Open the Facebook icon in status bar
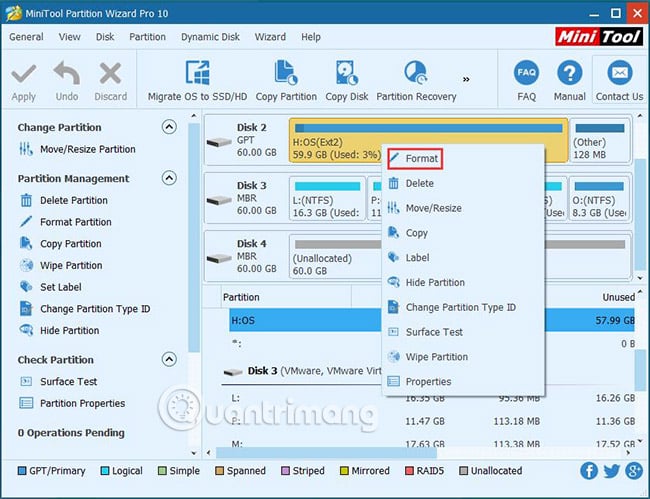 (x=589, y=471)
